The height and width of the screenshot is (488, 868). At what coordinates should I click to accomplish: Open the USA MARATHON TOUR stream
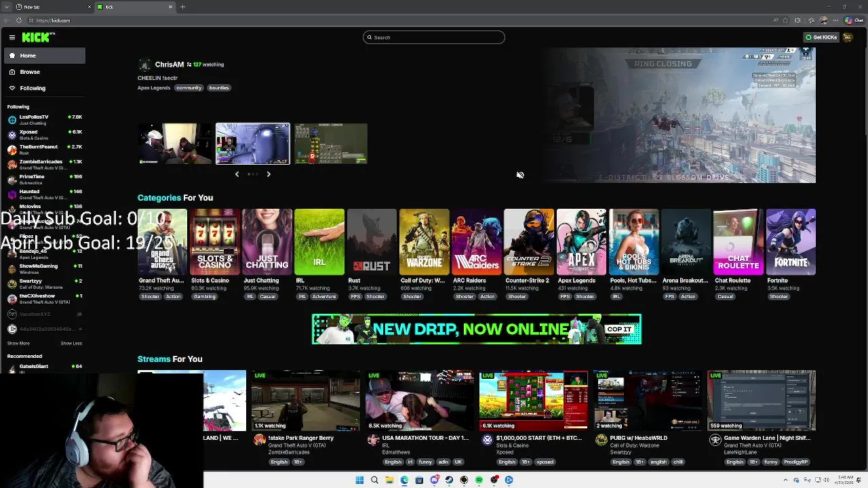tap(419, 401)
